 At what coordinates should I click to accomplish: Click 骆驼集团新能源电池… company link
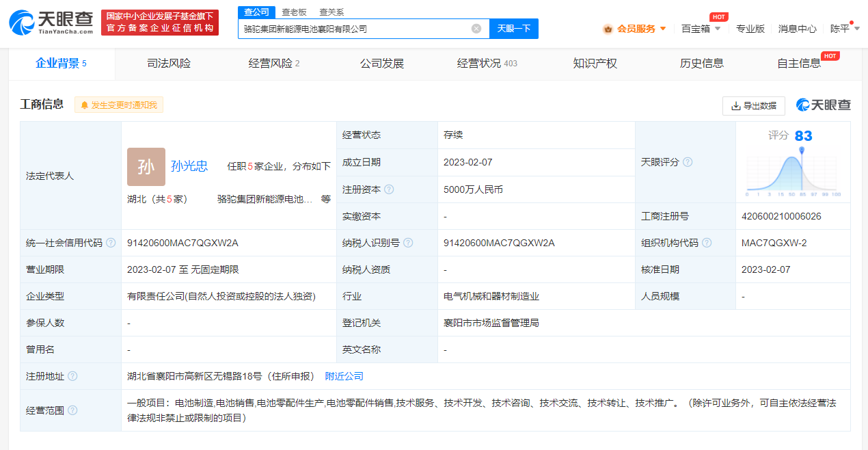click(265, 199)
